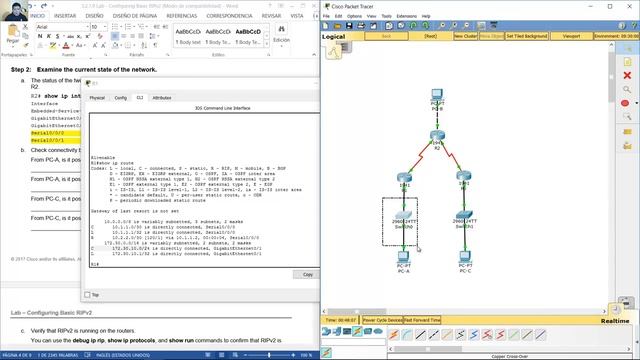Toggle Underline (S) in Word ribbon
Screen dimensions: 640x360
57,36
